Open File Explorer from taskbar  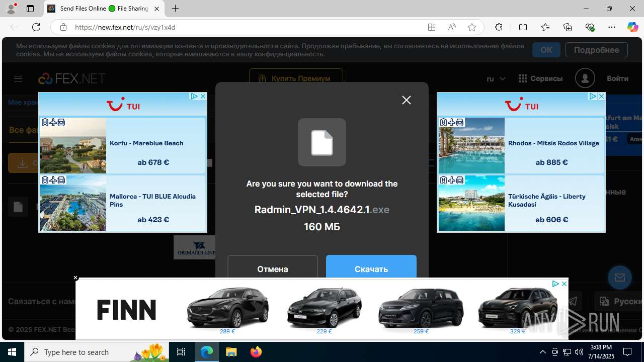231,352
